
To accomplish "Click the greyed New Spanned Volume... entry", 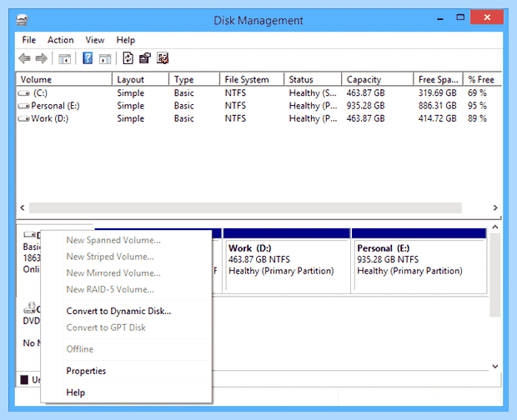I will pyautogui.click(x=113, y=240).
